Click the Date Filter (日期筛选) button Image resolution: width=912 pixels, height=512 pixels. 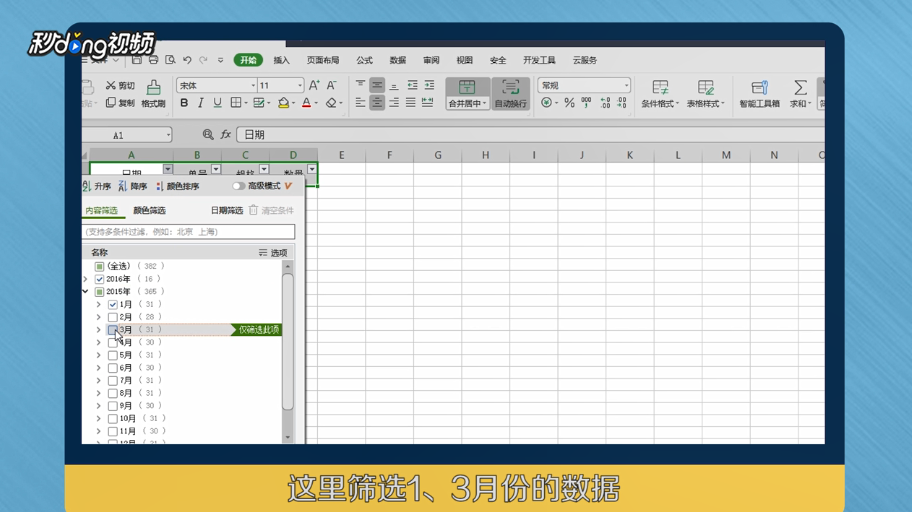tap(227, 210)
